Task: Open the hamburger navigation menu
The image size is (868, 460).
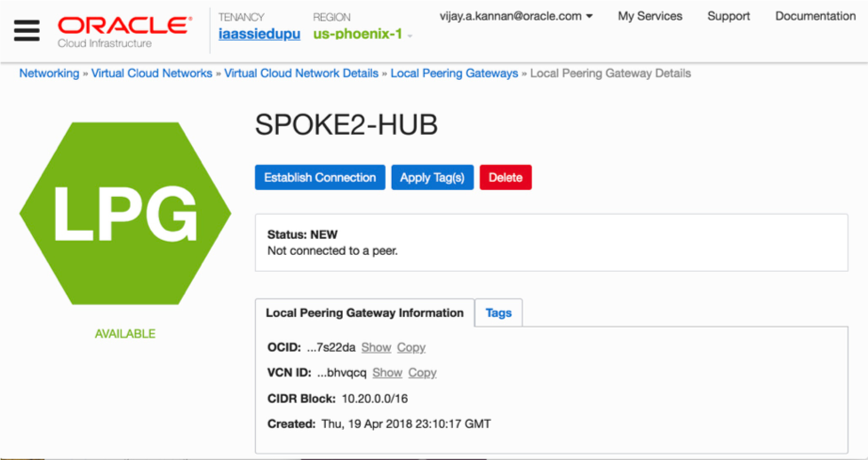Action: pyautogui.click(x=27, y=30)
